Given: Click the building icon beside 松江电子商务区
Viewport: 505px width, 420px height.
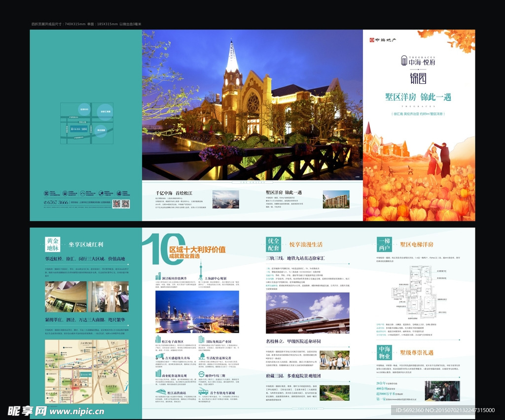Looking at the screenshot, I should point(158,339).
